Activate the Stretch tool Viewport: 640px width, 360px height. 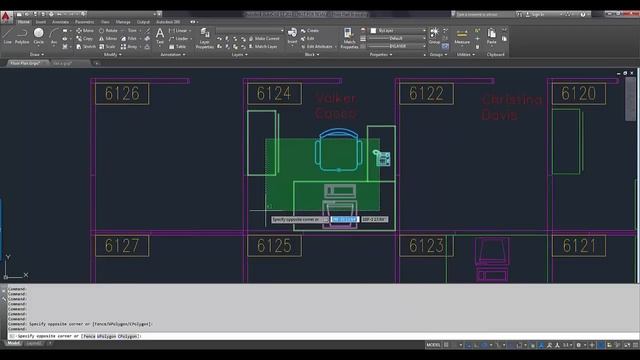click(x=86, y=47)
